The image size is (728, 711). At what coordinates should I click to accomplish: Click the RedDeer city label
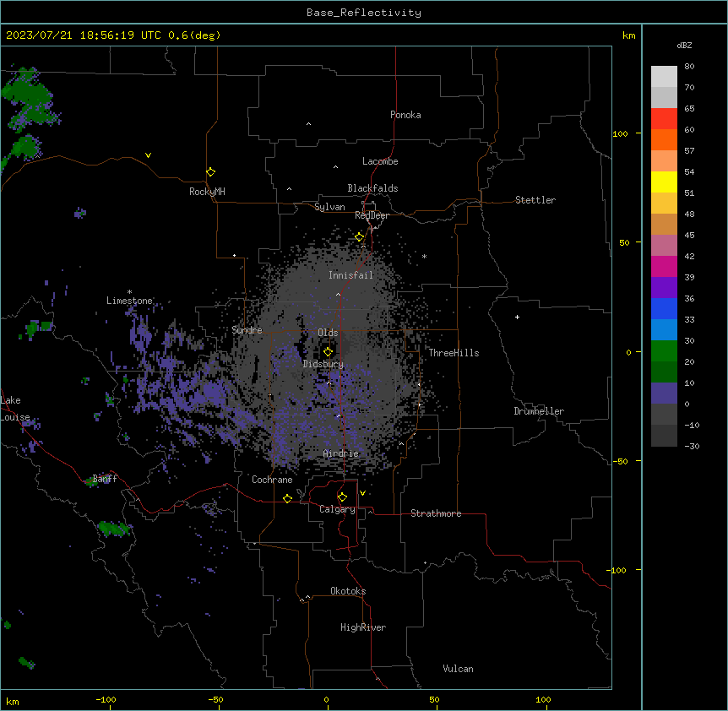click(372, 215)
